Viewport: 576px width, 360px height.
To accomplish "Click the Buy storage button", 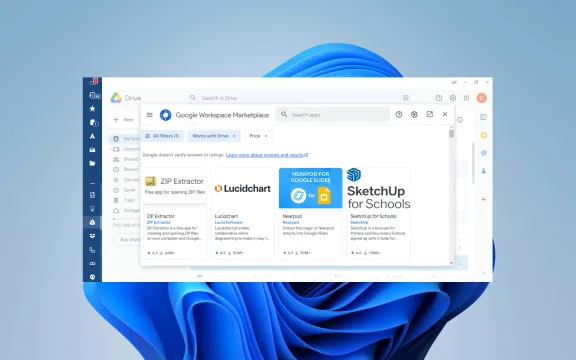I will pos(127,240).
